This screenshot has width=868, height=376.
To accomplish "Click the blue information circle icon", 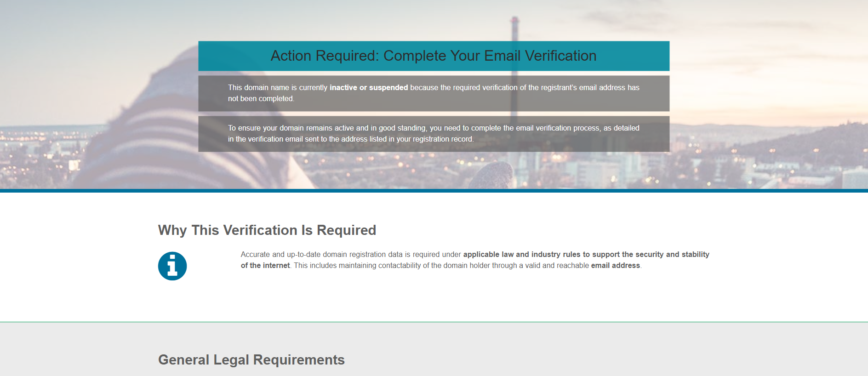I will 172,266.
